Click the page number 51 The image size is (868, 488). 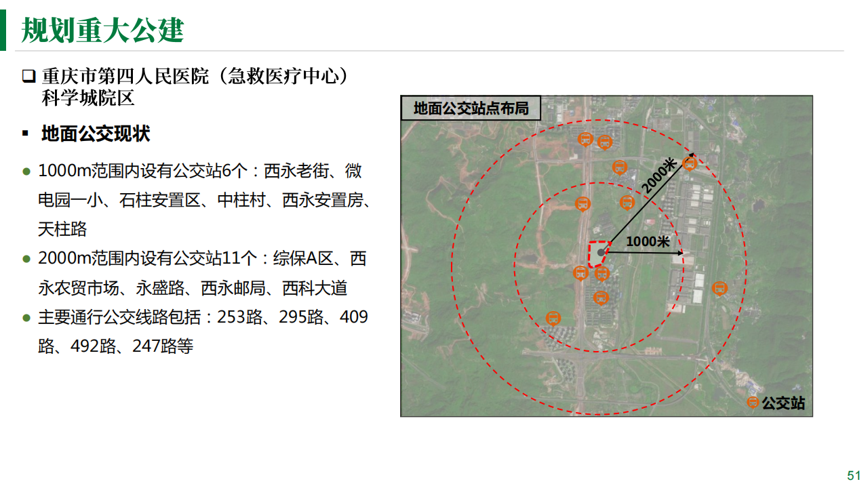(x=854, y=474)
